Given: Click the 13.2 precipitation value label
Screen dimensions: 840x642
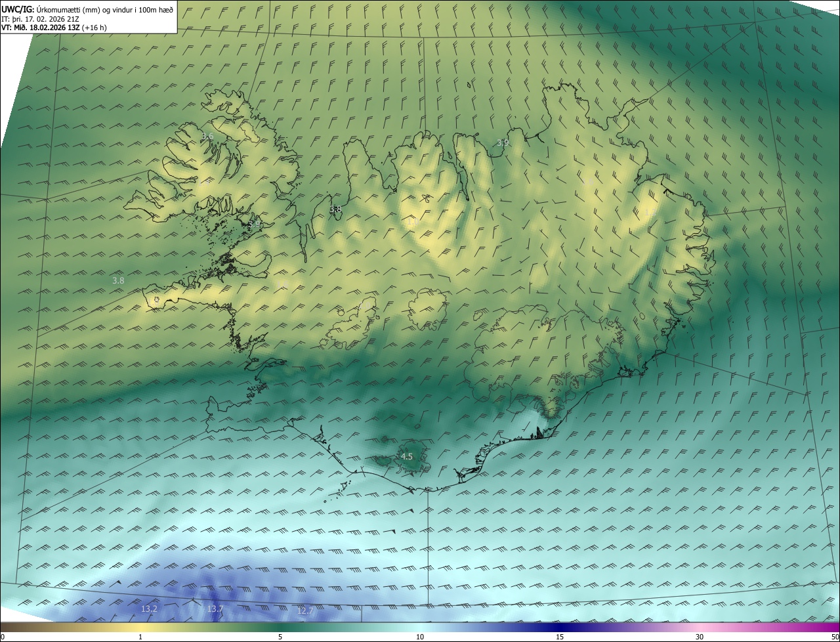Looking at the screenshot, I should point(149,609).
